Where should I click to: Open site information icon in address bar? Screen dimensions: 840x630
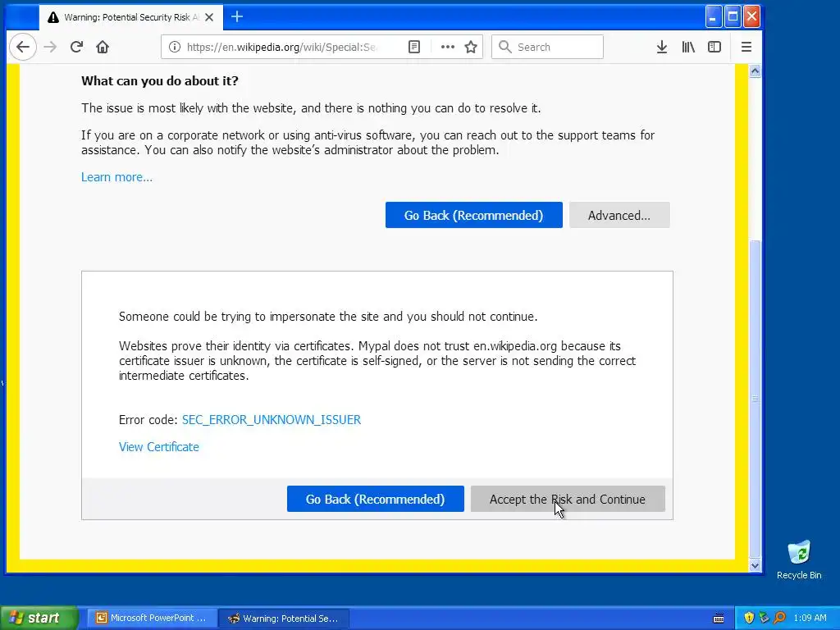click(175, 47)
